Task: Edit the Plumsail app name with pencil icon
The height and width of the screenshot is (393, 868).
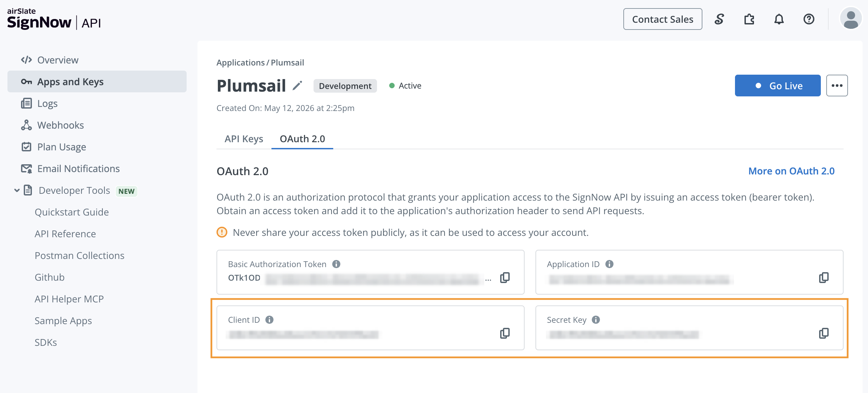Action: pyautogui.click(x=297, y=86)
